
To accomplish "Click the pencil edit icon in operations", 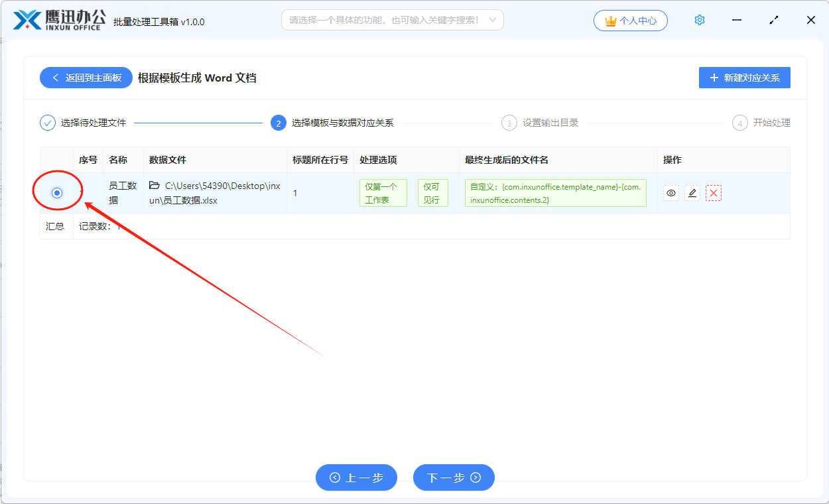I will pyautogui.click(x=692, y=193).
